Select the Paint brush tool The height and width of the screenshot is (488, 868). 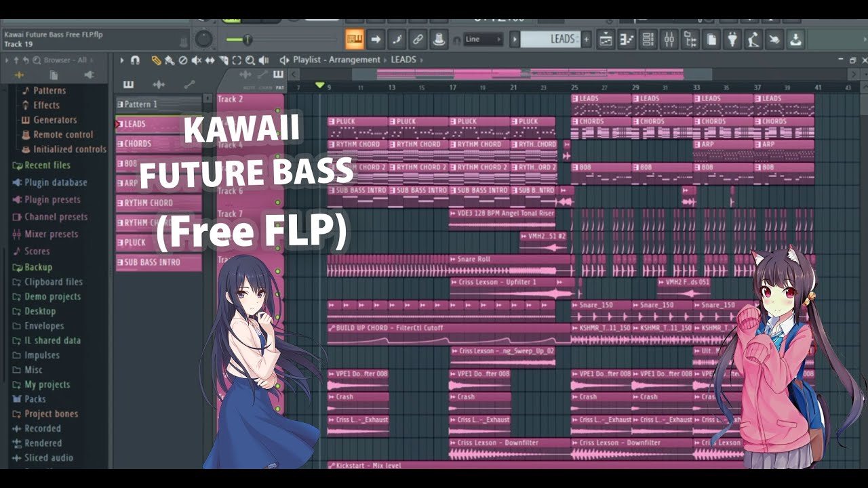[169, 60]
